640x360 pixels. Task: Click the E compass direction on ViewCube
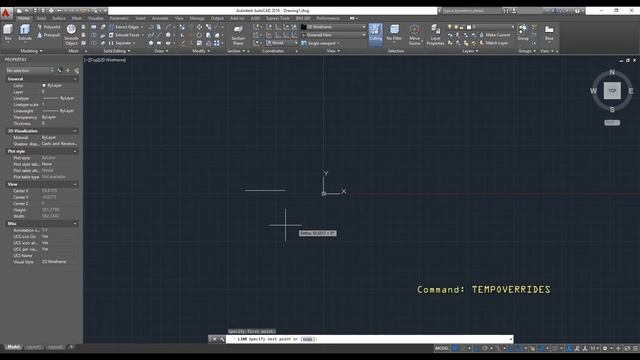[631, 91]
